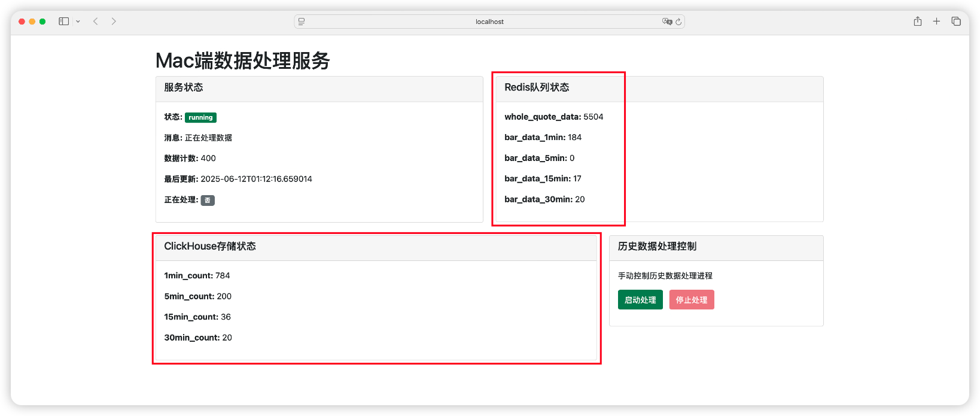Click the bar_data_1min: 184 entry

(543, 137)
